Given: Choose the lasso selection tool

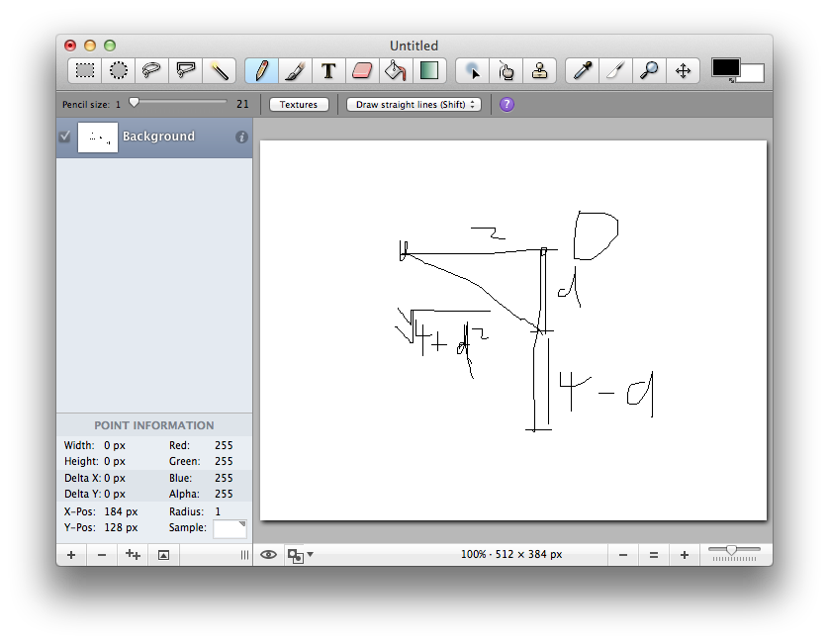Looking at the screenshot, I should tap(151, 70).
